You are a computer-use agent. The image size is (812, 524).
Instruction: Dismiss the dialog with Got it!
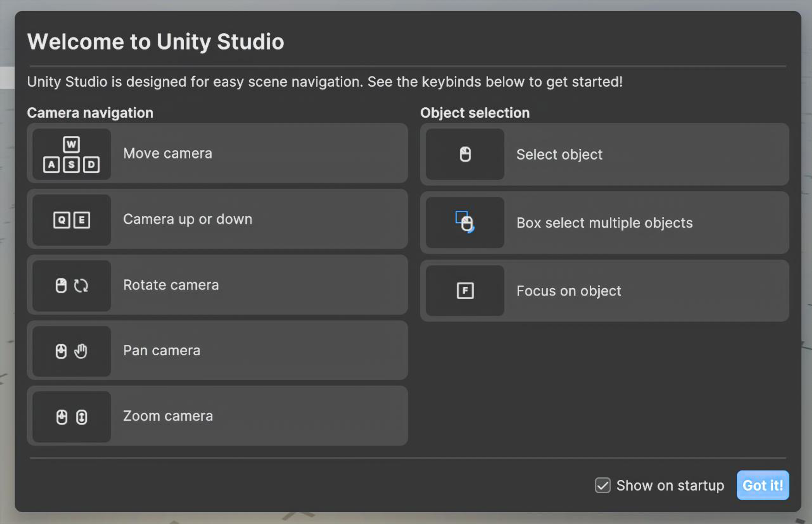(x=763, y=485)
